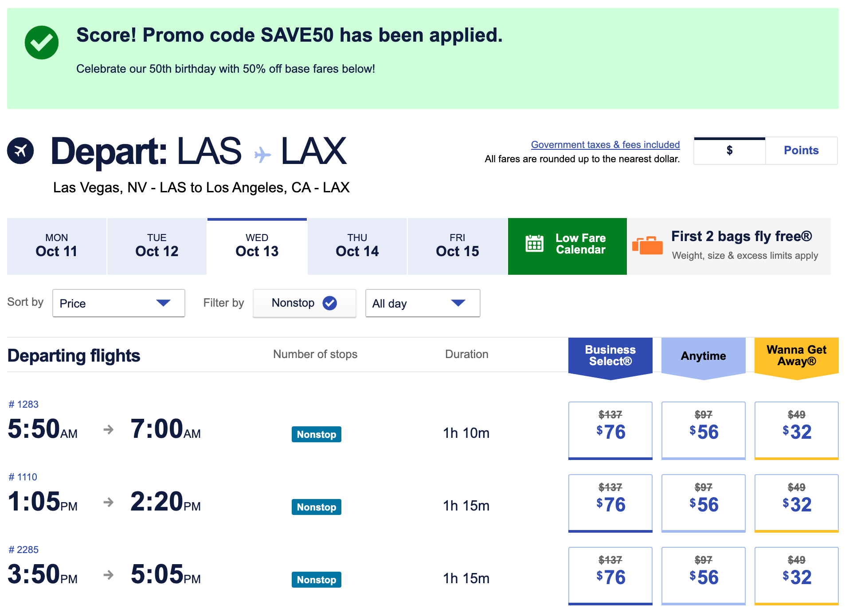The width and height of the screenshot is (845, 616).
Task: Open Government taxes & fees included link
Action: [x=605, y=144]
